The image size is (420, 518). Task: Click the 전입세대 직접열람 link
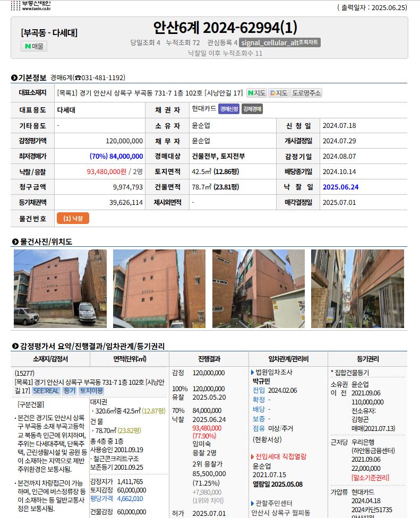(x=281, y=456)
